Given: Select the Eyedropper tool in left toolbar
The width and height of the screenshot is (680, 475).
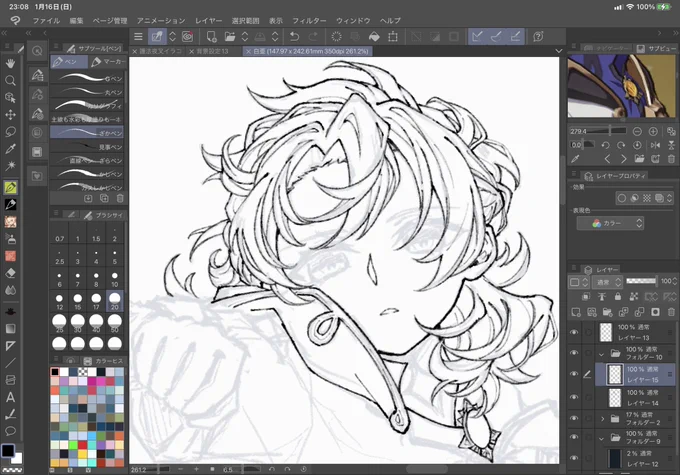Looking at the screenshot, I should [10, 149].
